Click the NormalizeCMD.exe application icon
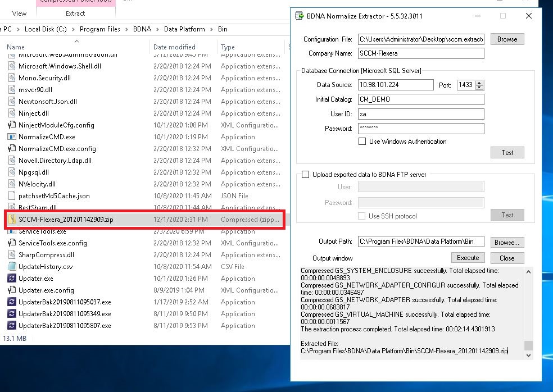The height and width of the screenshot is (392, 553). coord(12,137)
